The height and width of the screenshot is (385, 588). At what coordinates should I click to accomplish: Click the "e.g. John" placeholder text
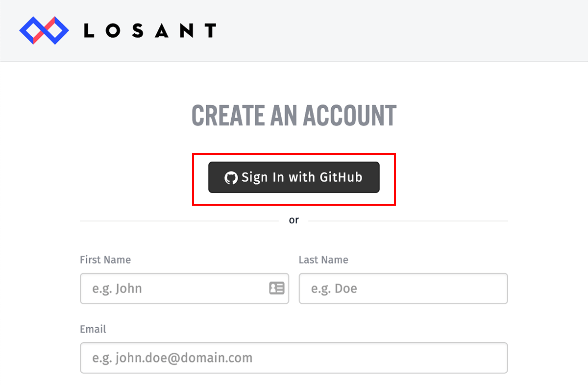coord(117,288)
